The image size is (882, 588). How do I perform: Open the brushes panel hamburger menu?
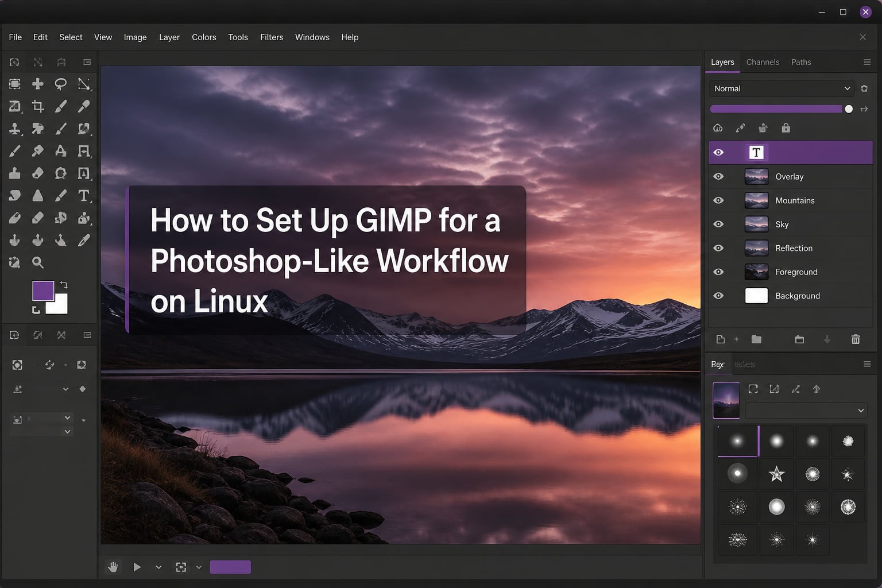[867, 364]
